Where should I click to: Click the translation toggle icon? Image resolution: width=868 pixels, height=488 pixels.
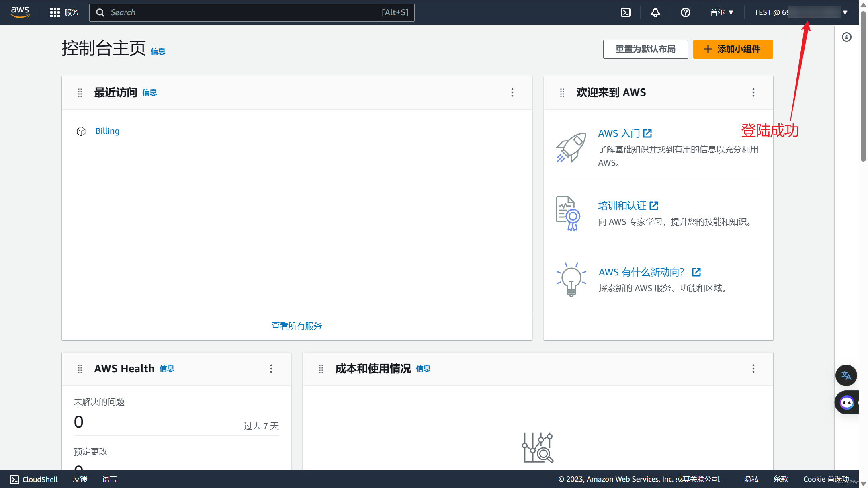tap(847, 375)
